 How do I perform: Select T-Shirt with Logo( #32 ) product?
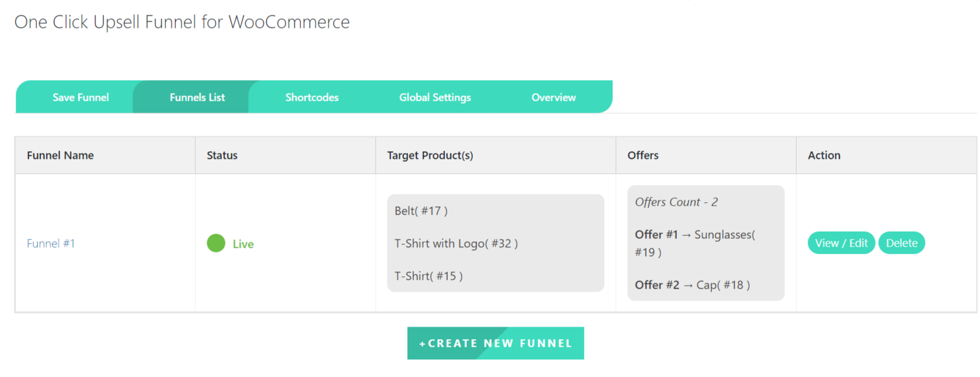pos(456,244)
